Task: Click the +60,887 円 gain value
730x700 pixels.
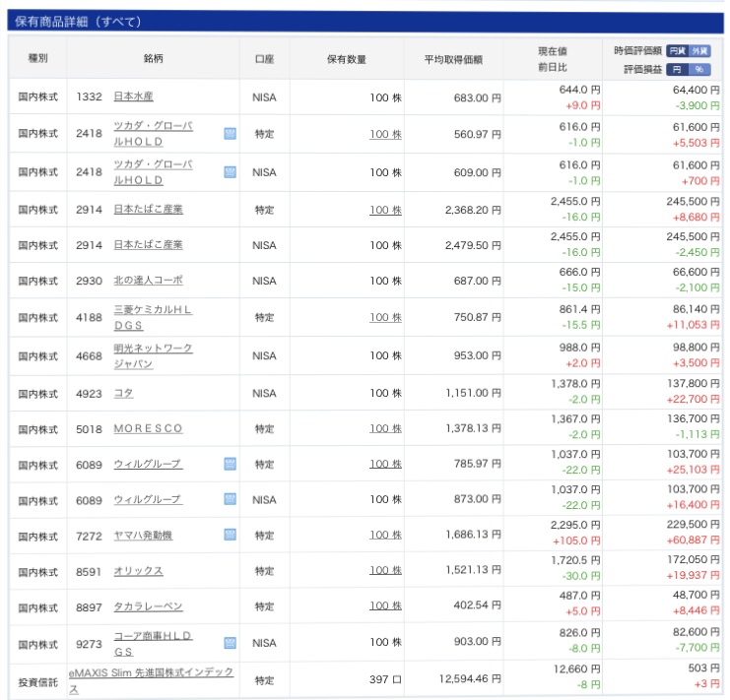Action: tap(694, 540)
